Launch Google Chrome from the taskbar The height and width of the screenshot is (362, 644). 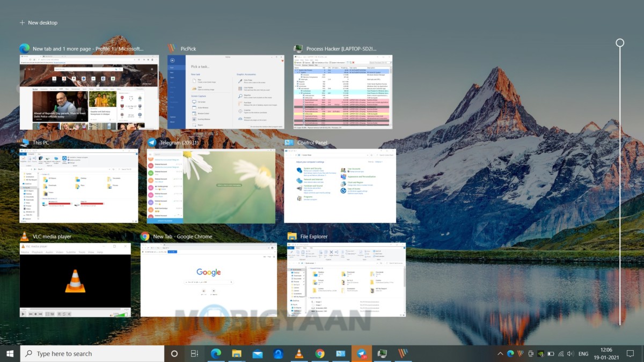(320, 353)
